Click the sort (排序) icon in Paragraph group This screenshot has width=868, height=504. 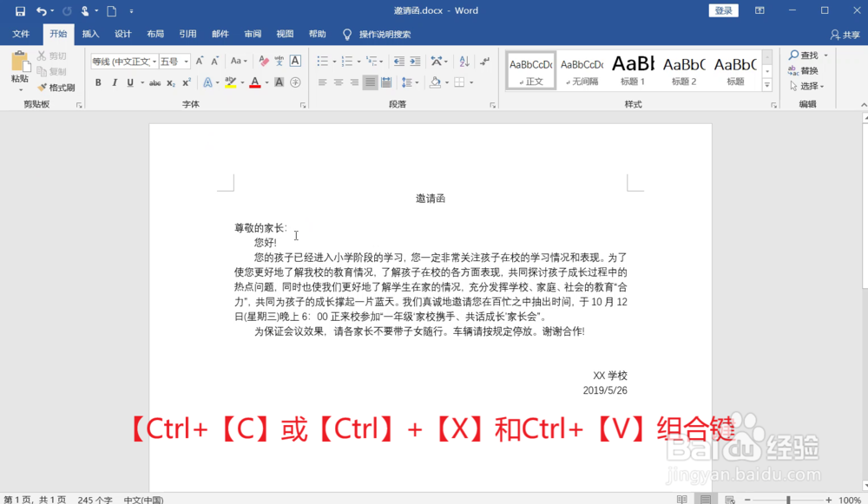click(x=464, y=62)
